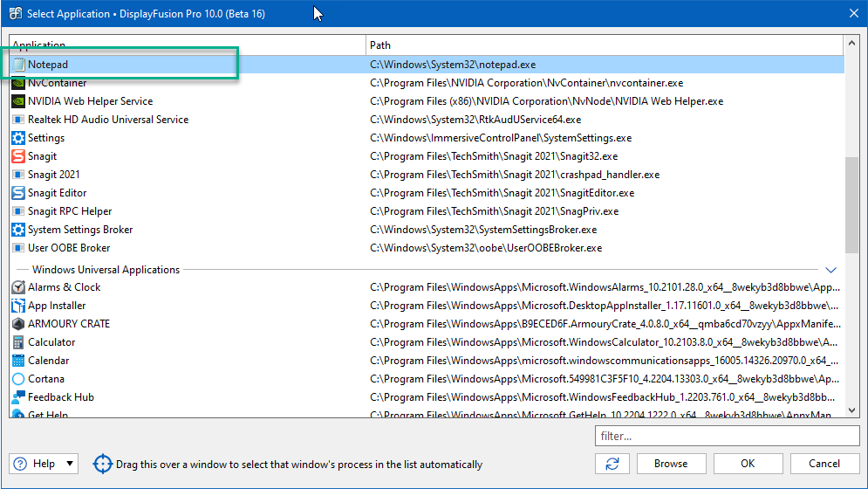Click the crosshair window-picker target icon
Viewport: 868px width, 489px height.
pyautogui.click(x=102, y=464)
